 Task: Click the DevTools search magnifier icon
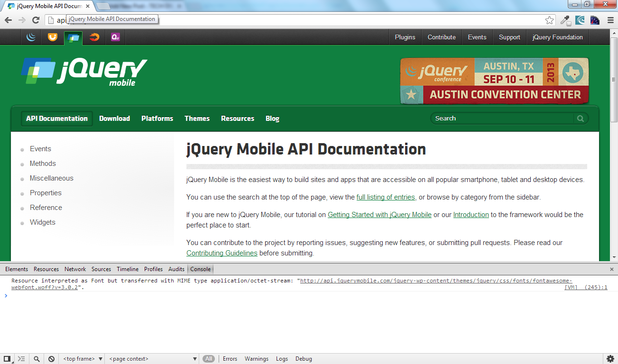click(37, 359)
